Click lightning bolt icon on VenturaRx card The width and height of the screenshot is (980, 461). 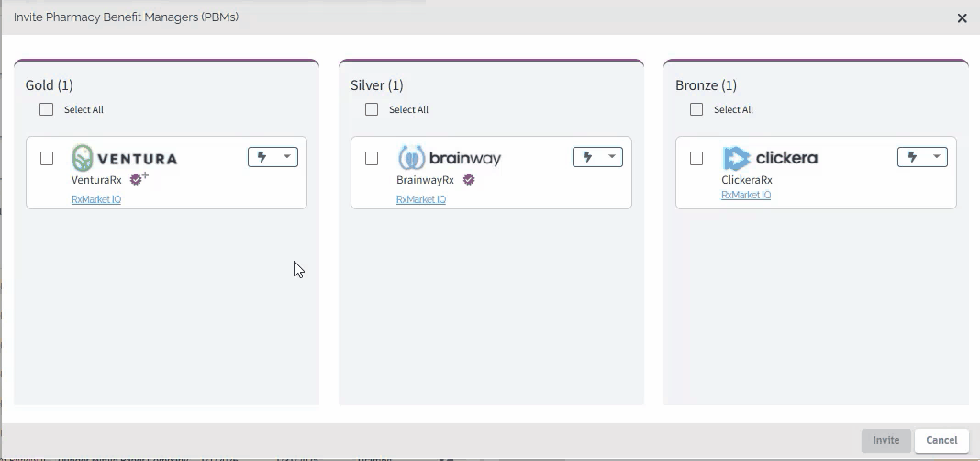pos(262,157)
